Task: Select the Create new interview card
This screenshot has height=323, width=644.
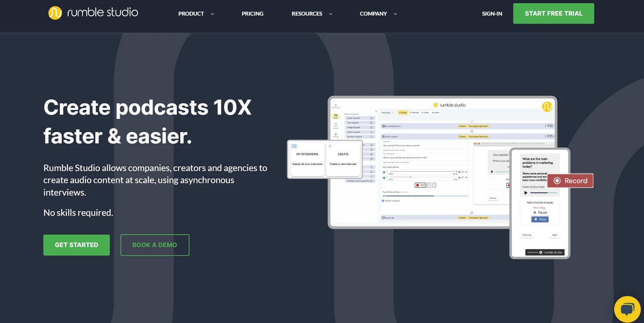Action: pyautogui.click(x=343, y=159)
